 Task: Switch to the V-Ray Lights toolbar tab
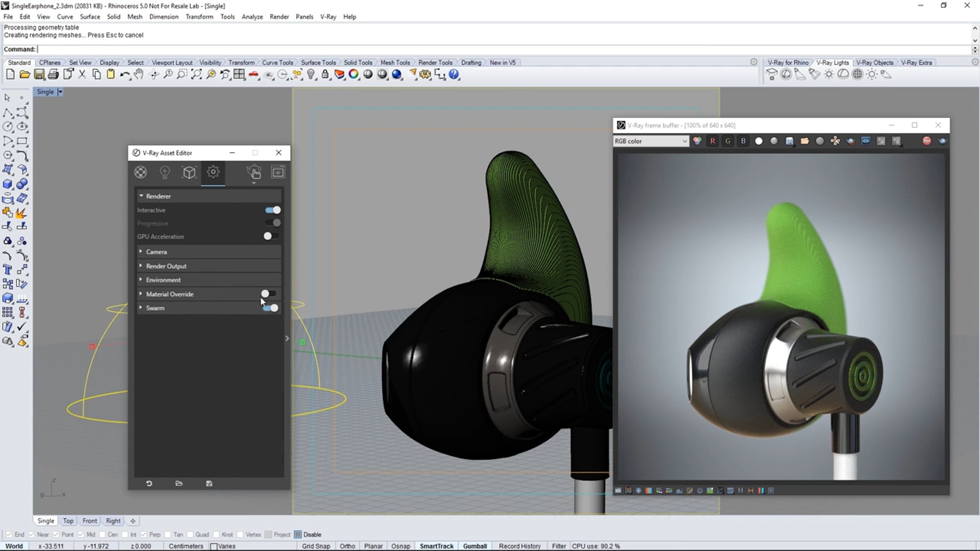[832, 62]
